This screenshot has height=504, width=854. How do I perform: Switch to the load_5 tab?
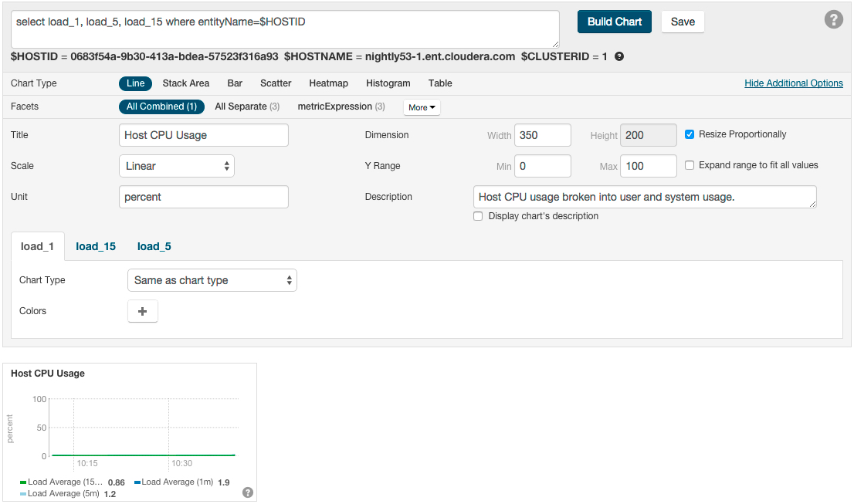[x=154, y=247]
